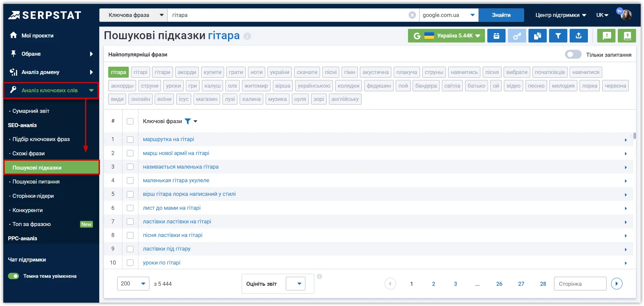
Task: Check the box for марш нової армії на гітарі
Action: point(130,153)
